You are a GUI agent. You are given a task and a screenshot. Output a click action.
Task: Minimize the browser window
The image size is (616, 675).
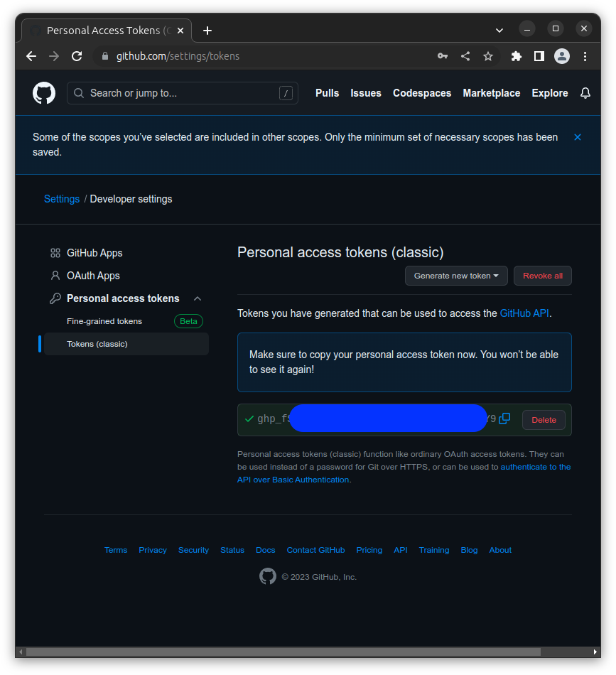527,29
